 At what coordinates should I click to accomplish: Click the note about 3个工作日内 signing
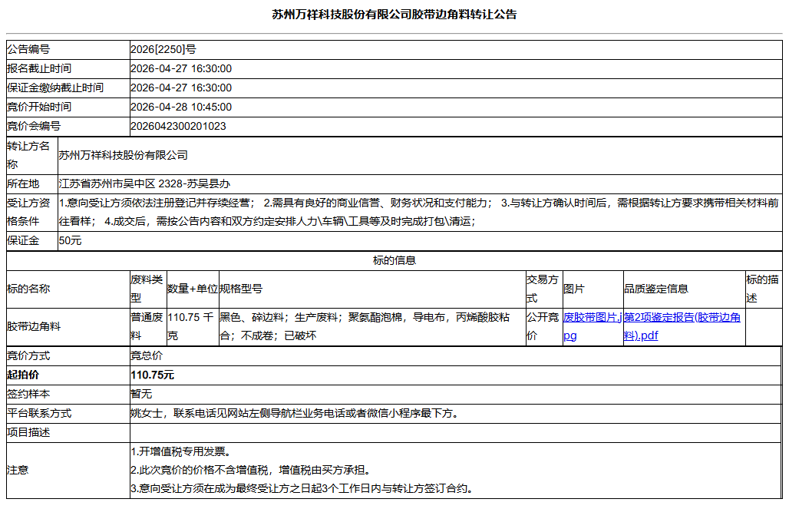tap(302, 488)
